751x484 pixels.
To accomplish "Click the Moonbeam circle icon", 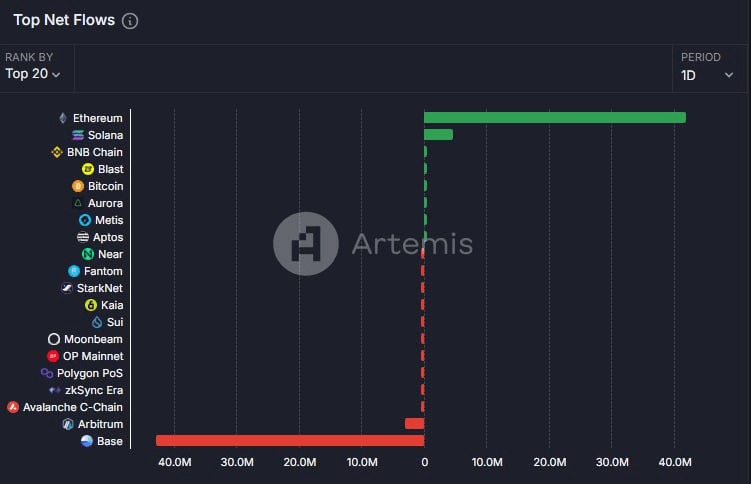I will click(x=54, y=339).
